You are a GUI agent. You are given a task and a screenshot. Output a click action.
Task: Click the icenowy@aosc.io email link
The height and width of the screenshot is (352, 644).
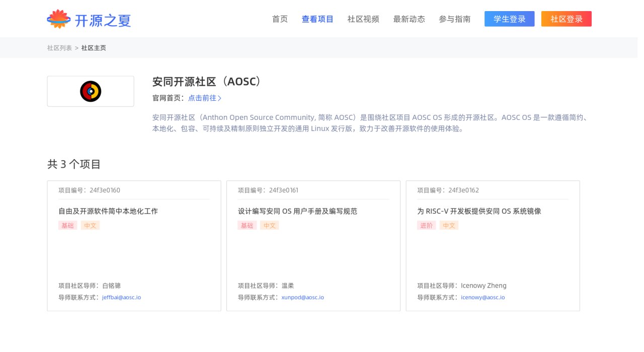[x=482, y=298]
